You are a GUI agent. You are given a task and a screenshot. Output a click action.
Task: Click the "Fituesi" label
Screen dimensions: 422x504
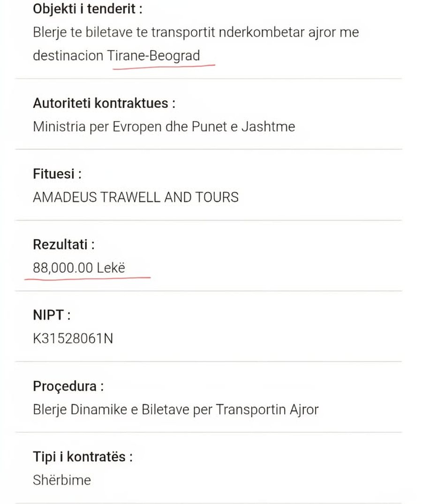pos(57,174)
